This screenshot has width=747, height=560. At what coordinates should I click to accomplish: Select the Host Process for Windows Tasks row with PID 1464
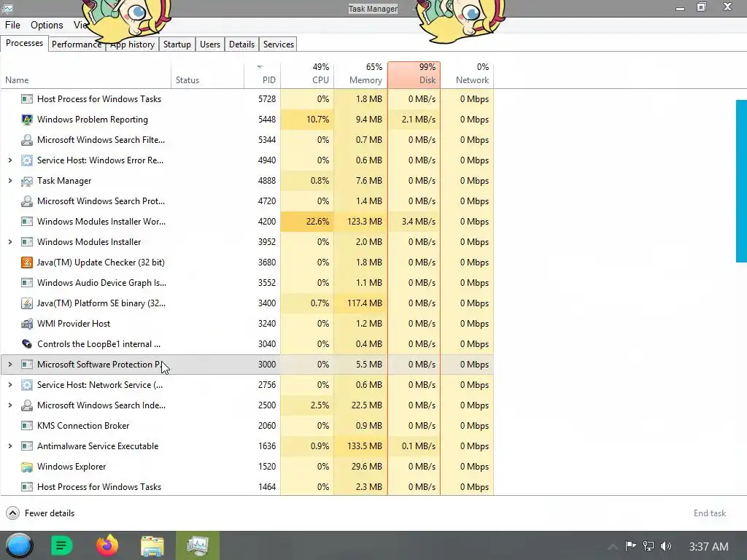[x=247, y=487]
